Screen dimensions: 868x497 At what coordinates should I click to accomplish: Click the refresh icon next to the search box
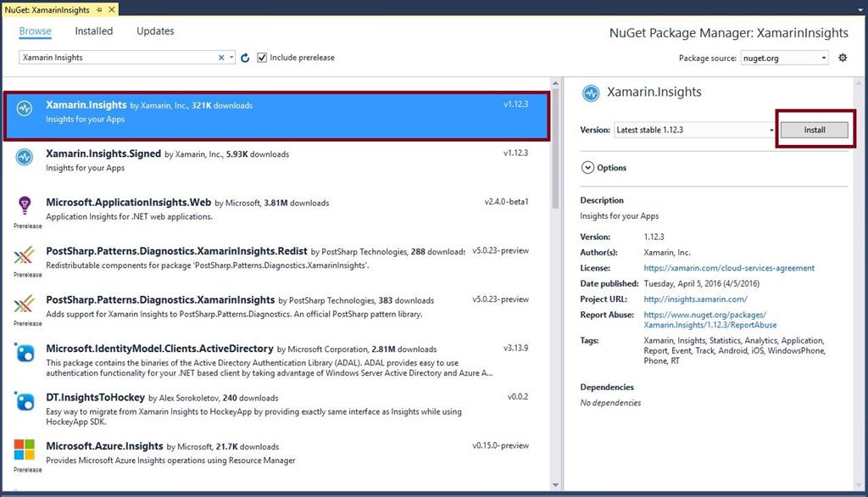tap(244, 58)
